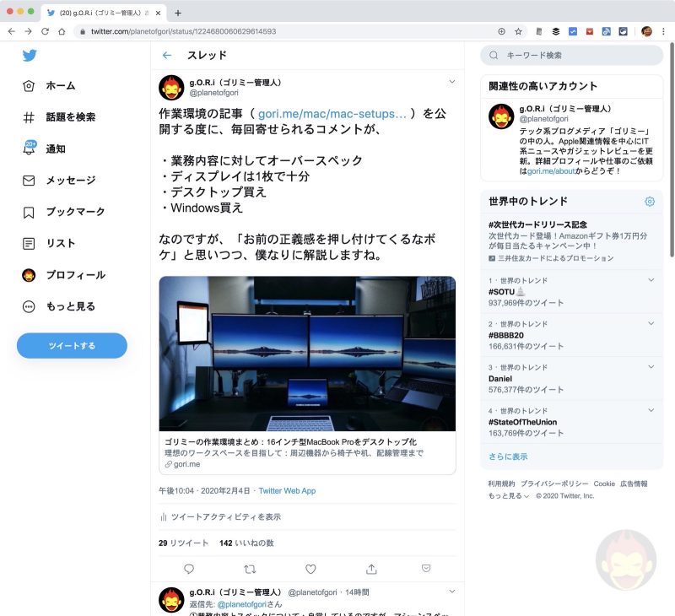
Task: Select the Twitter bird logo
Action: [x=28, y=54]
